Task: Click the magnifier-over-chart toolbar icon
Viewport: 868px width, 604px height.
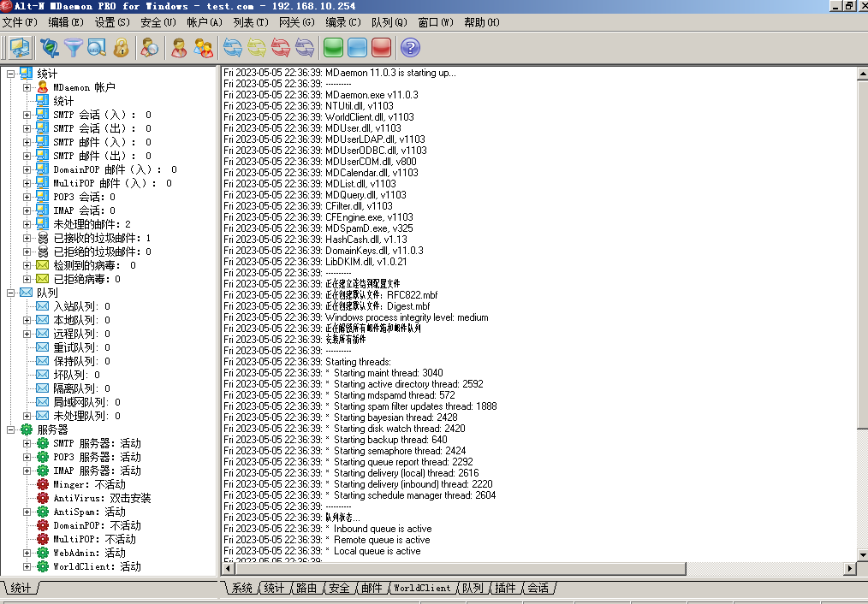Action: pos(97,48)
